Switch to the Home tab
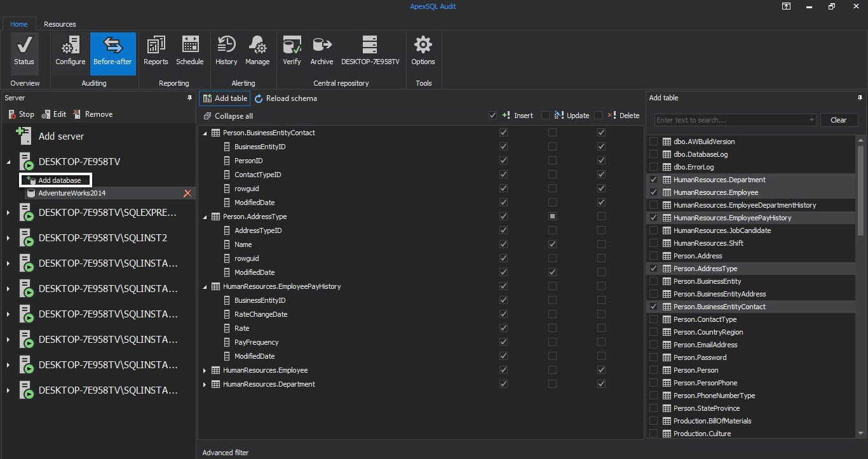This screenshot has width=868, height=459. [19, 24]
